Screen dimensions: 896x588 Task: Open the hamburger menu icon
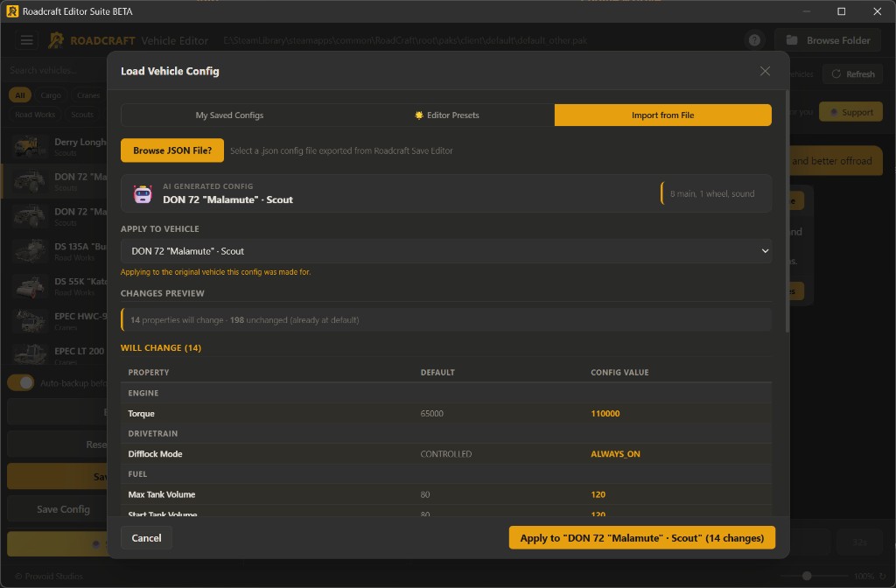26,40
